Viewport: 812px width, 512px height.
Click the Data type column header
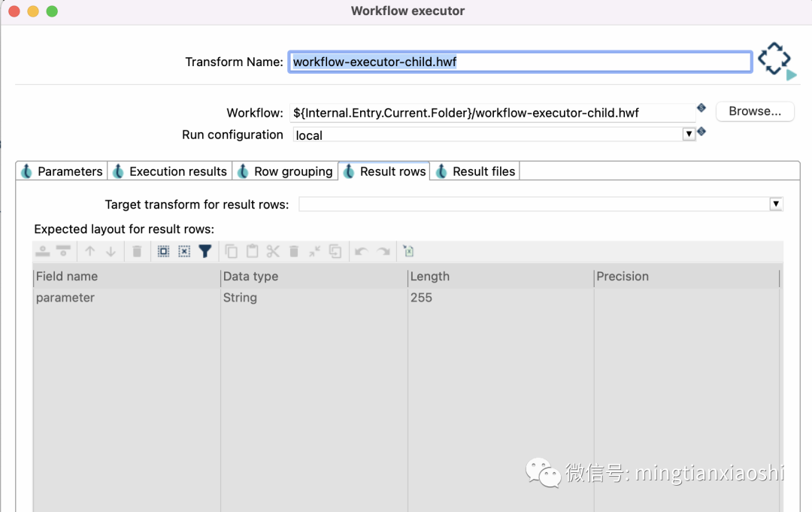314,277
